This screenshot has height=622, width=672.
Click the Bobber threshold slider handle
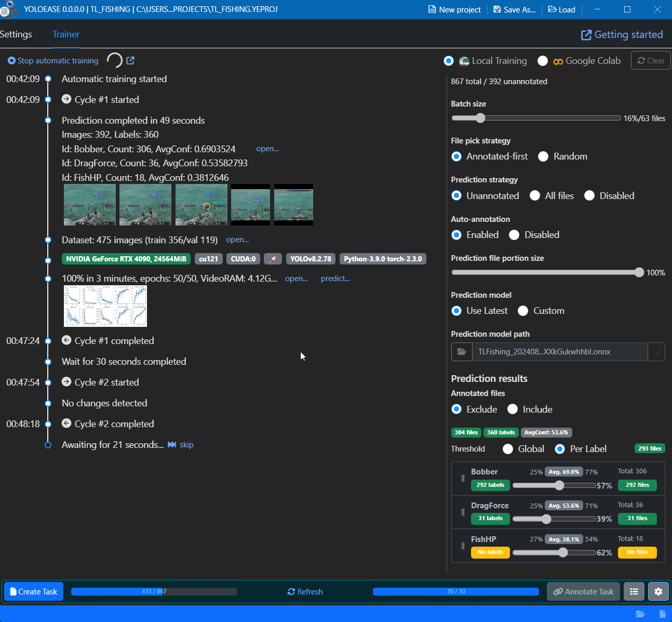click(x=559, y=485)
